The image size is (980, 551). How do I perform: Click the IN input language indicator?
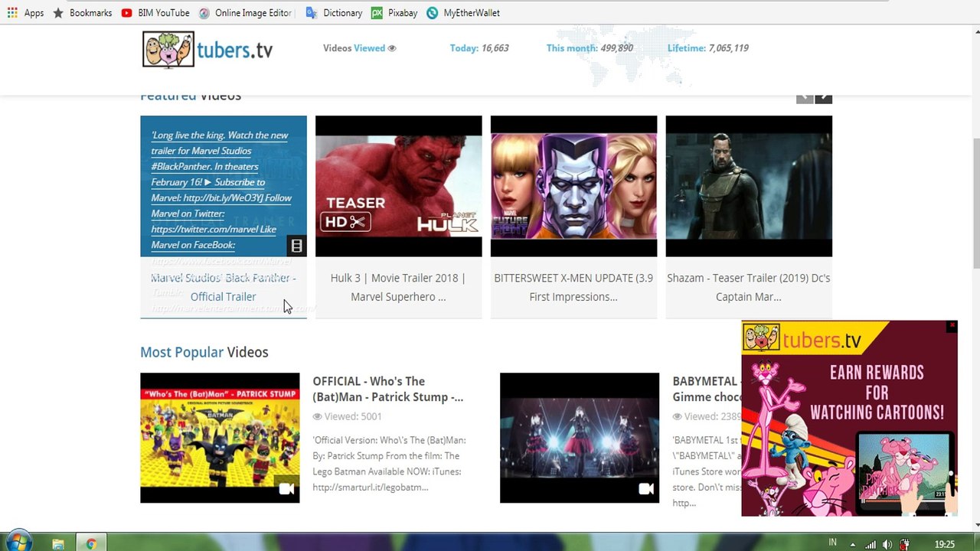pos(832,543)
